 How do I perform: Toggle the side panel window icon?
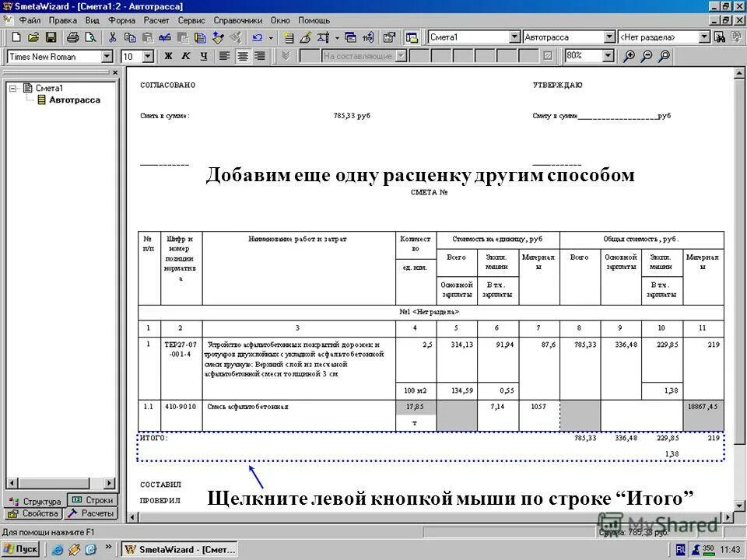pyautogui.click(x=412, y=37)
